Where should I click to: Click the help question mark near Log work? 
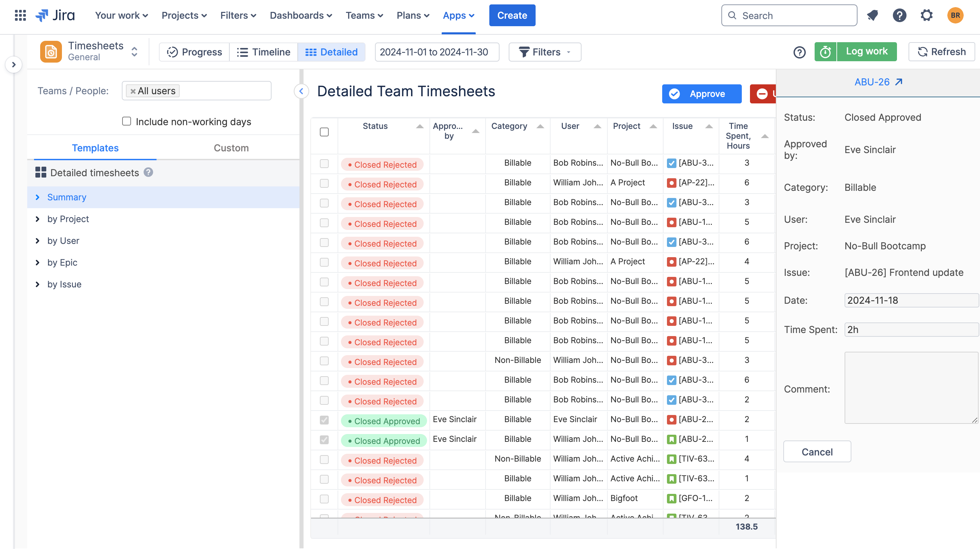pyautogui.click(x=799, y=52)
